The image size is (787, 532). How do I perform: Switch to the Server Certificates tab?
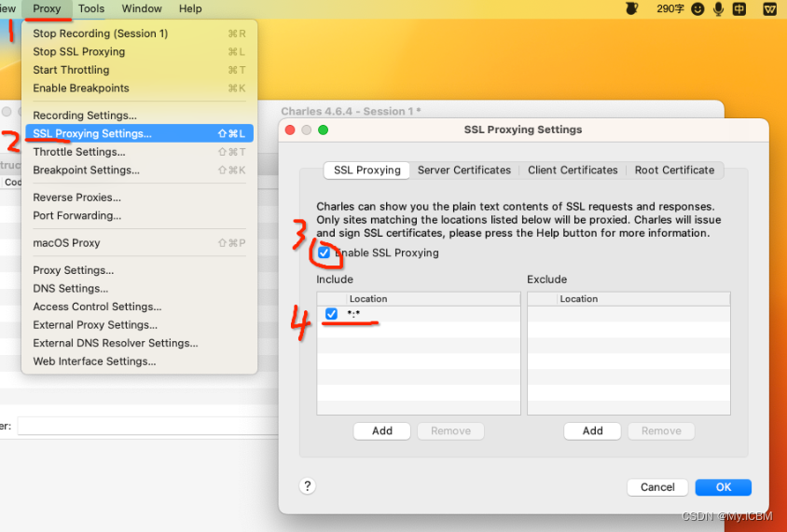point(464,170)
